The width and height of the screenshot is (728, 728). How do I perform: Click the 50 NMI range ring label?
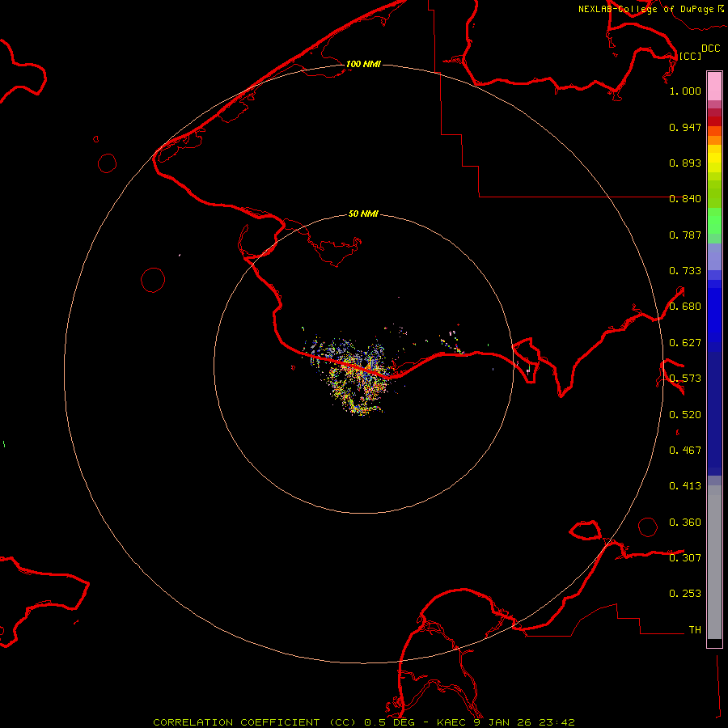click(363, 214)
